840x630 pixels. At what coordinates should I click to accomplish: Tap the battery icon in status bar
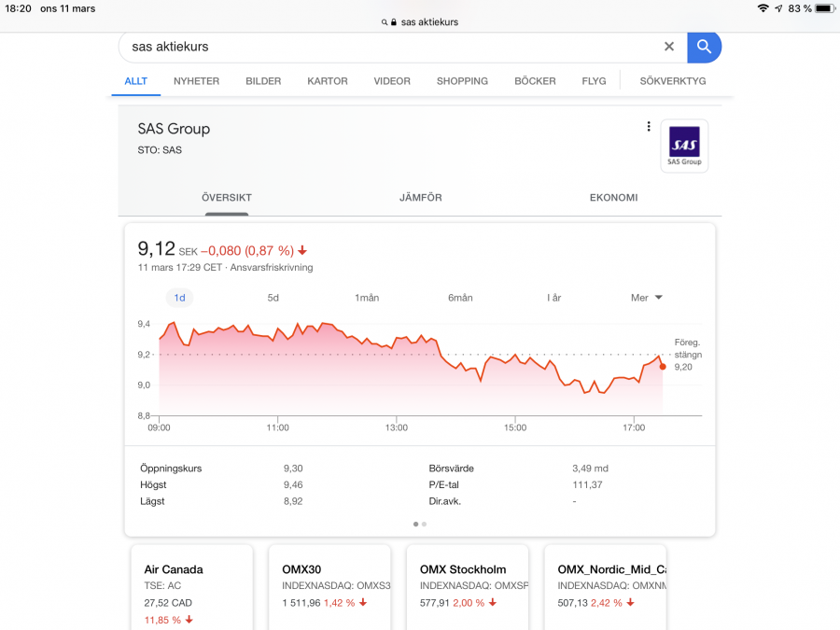click(824, 8)
